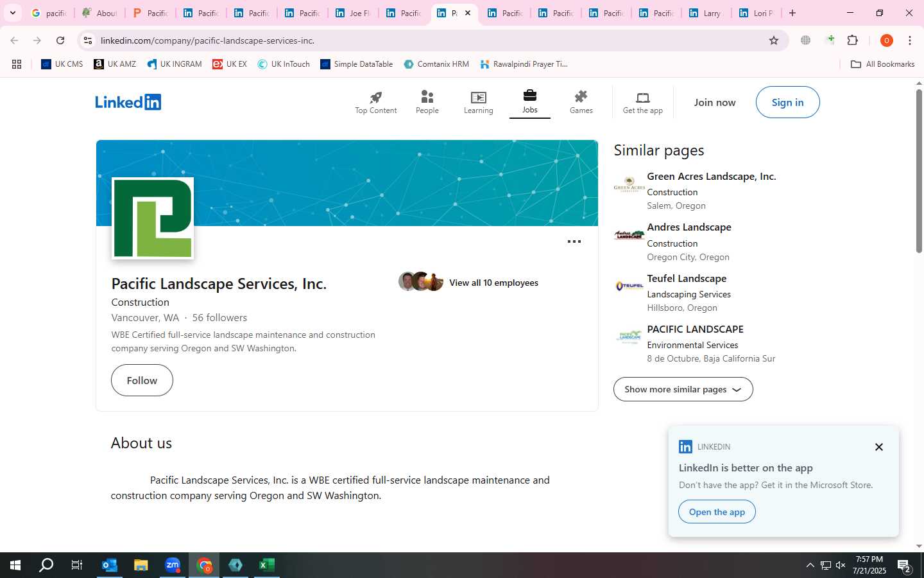Click the page vertical scrollbar

point(919,171)
